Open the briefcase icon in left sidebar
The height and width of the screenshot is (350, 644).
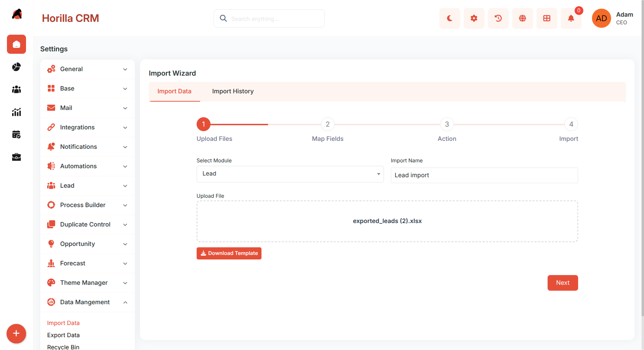(16, 157)
